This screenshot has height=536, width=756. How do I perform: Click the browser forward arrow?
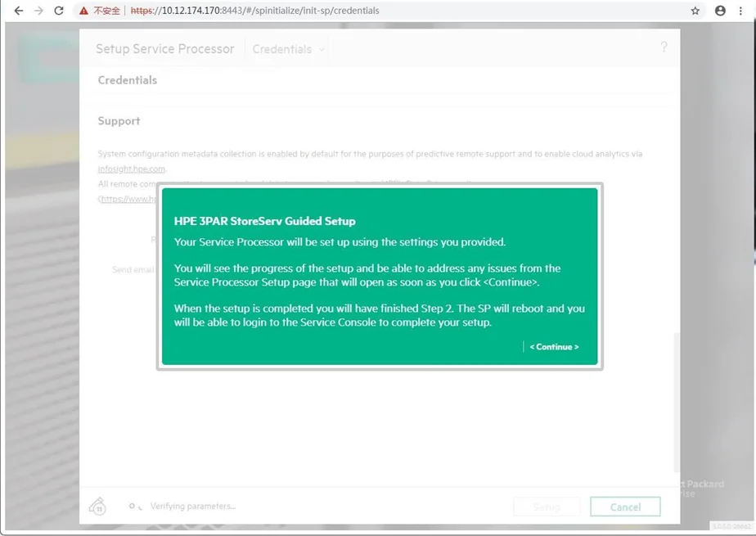coord(38,11)
